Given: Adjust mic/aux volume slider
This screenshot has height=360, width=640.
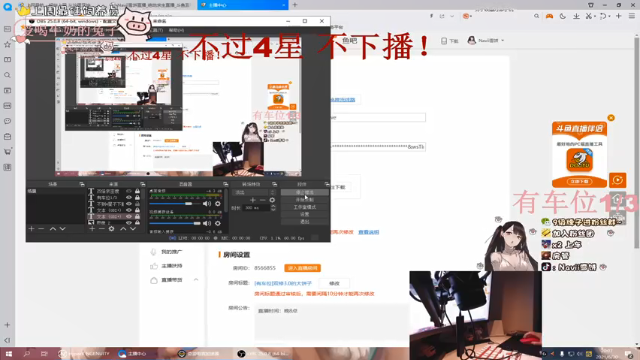Looking at the screenshot, I should click(175, 223).
